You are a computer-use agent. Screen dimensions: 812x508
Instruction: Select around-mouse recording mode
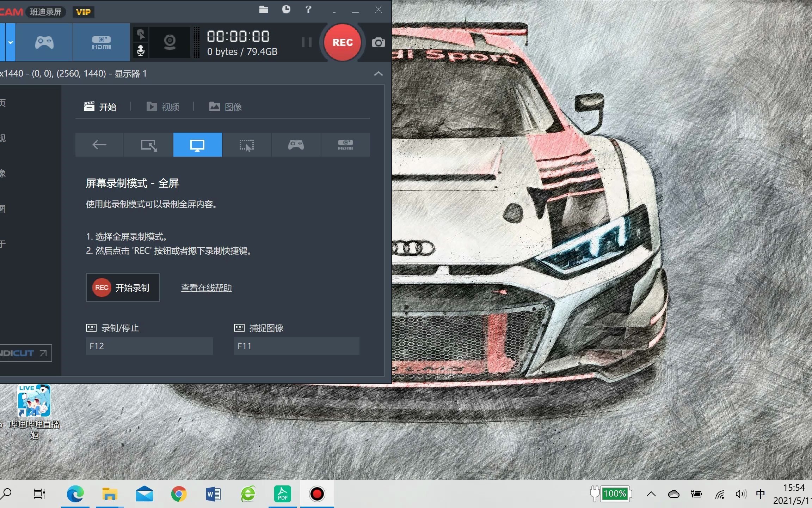coord(247,145)
